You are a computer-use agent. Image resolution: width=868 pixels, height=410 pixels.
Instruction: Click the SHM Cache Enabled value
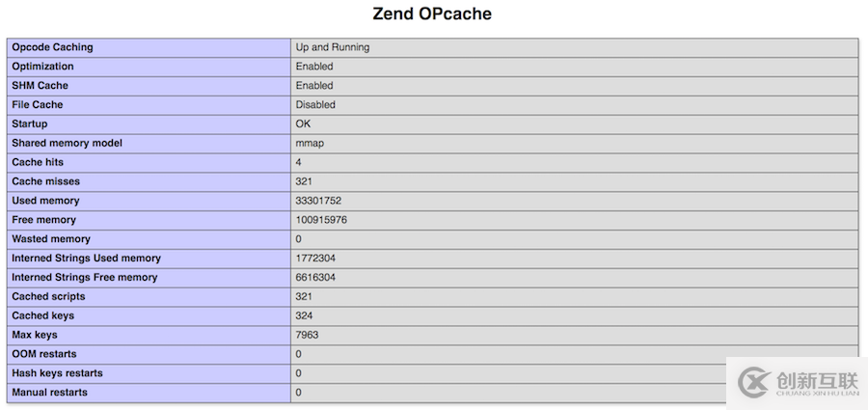point(314,86)
